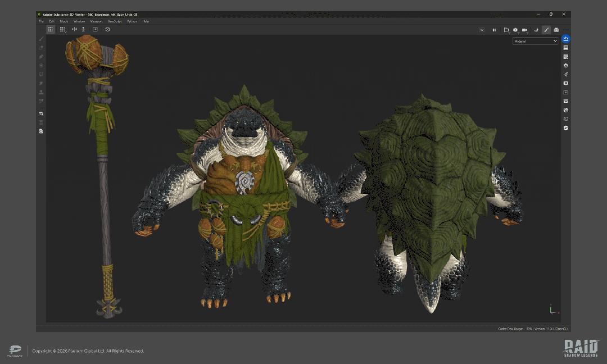This screenshot has width=607, height=364.
Task: Click the active grid view icon
Action: click(x=51, y=29)
